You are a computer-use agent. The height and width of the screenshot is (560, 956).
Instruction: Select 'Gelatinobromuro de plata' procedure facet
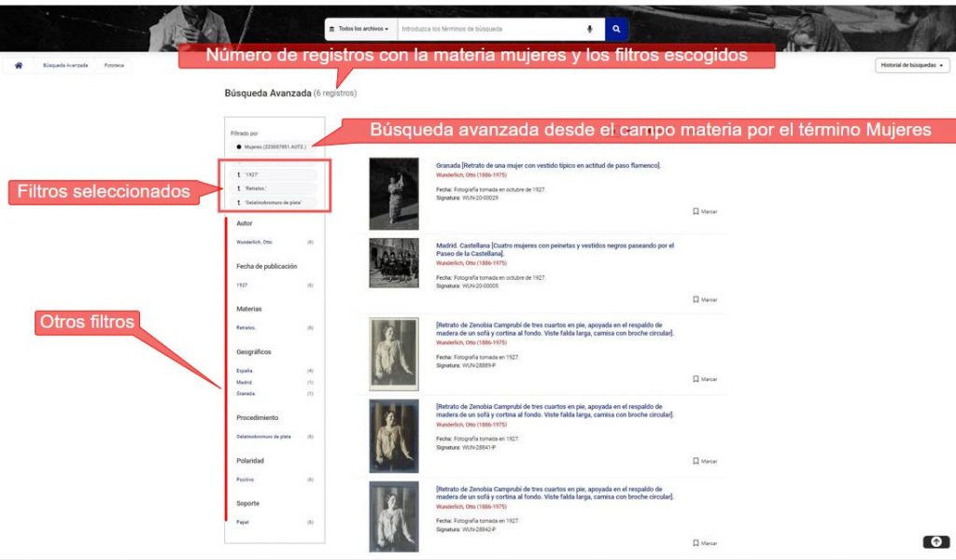coord(263,436)
